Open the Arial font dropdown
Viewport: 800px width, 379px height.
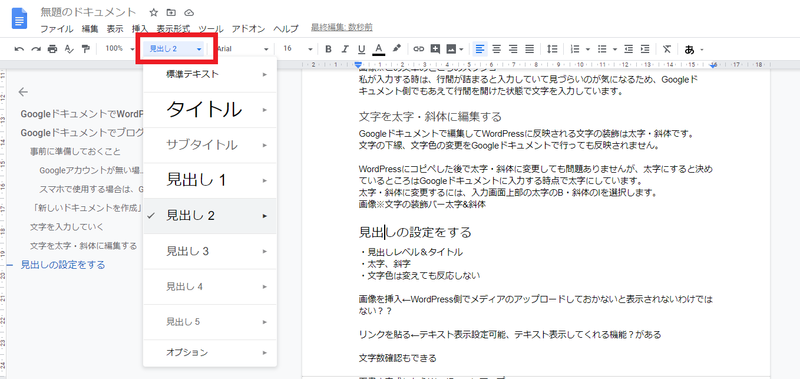coord(243,49)
